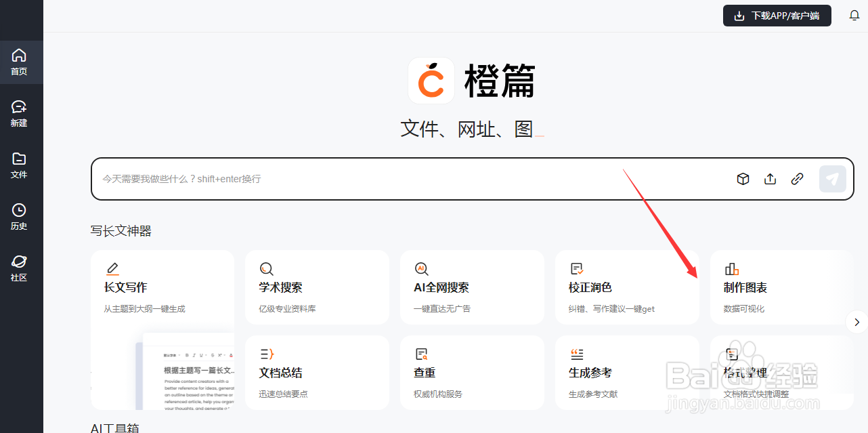Open the 学术搜索 card
Viewport: 868px width, 433px height.
(x=317, y=287)
